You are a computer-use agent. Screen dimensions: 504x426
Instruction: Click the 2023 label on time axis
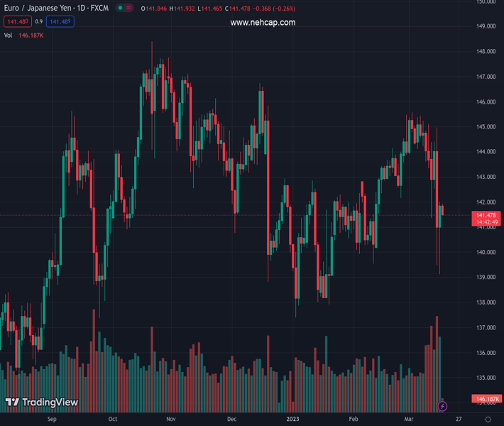pos(293,420)
